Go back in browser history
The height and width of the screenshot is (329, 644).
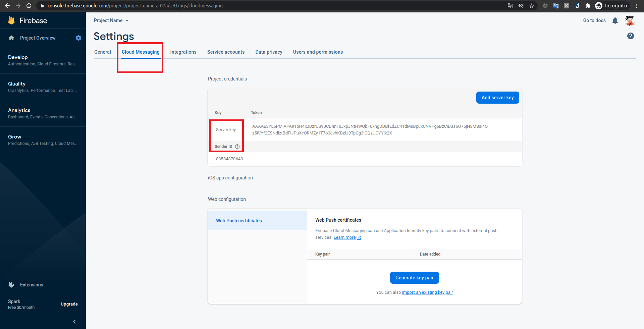click(x=7, y=6)
